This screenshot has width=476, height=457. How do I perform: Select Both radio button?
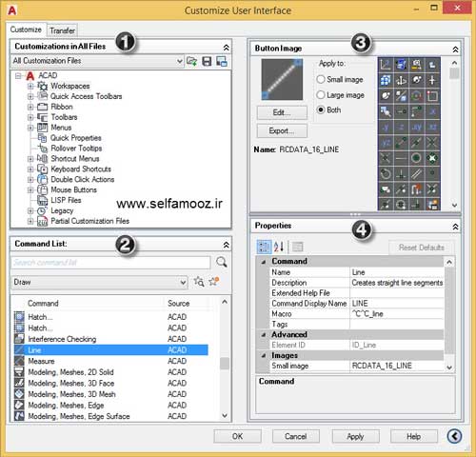click(321, 109)
